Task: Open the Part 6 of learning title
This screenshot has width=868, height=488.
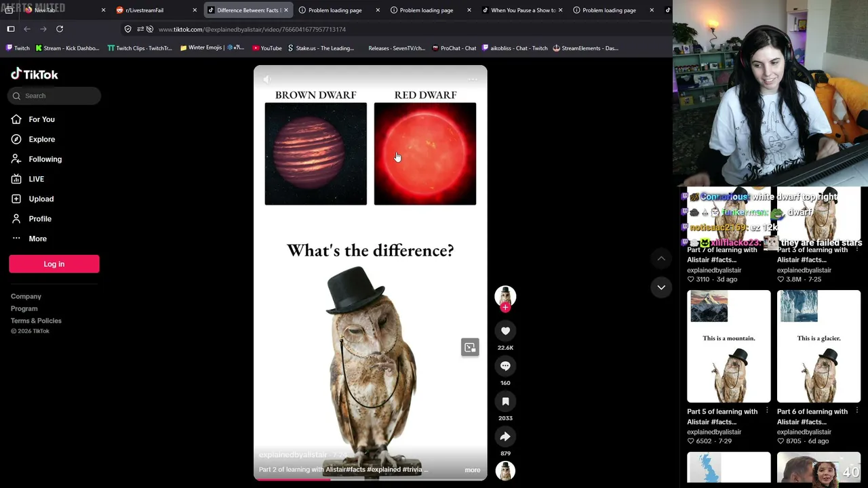Action: [x=812, y=416]
